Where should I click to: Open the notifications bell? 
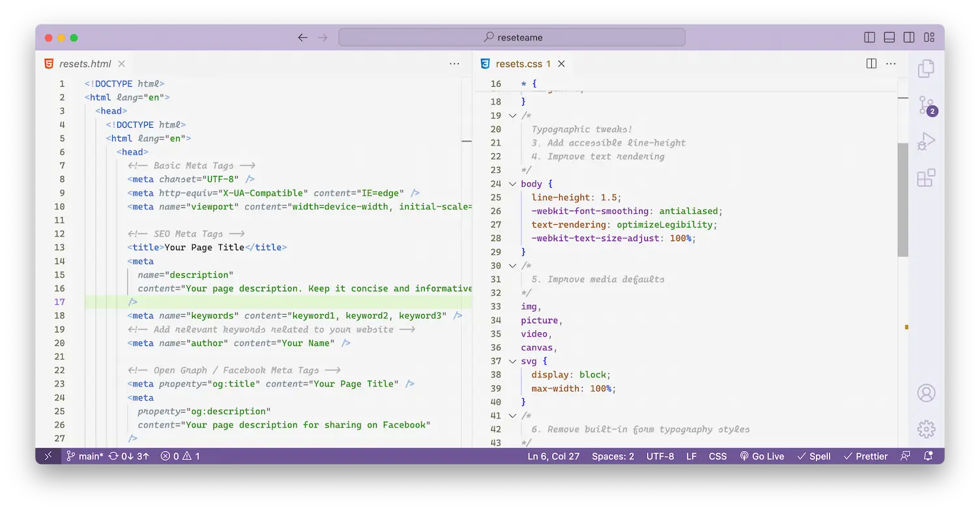pyautogui.click(x=928, y=456)
